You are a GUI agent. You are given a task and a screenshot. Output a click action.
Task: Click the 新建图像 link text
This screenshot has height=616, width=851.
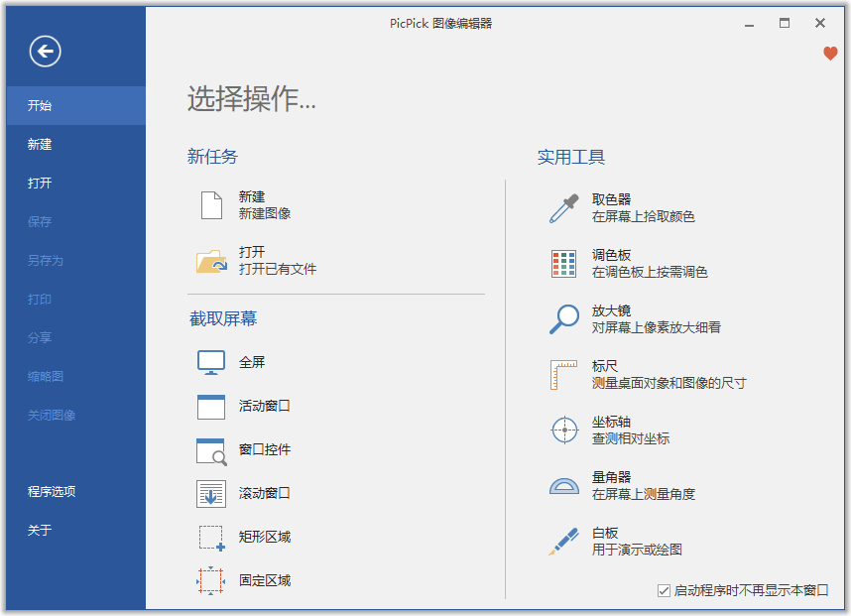coord(265,214)
